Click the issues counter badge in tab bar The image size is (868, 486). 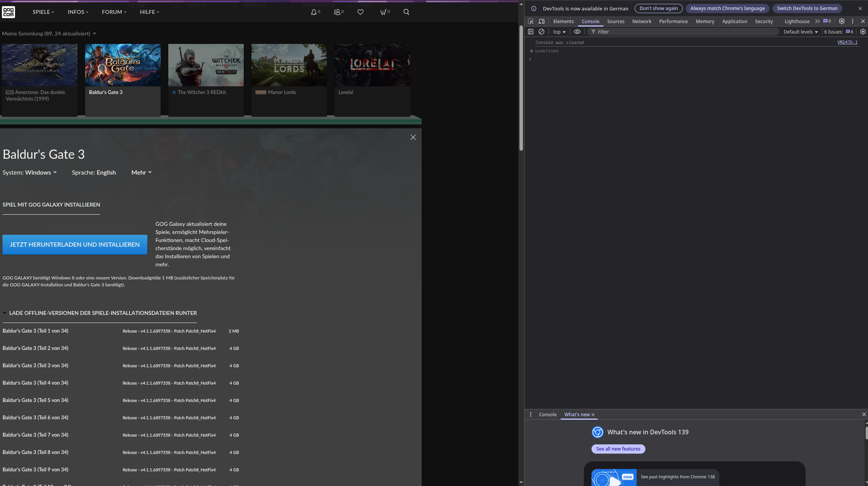pos(827,21)
